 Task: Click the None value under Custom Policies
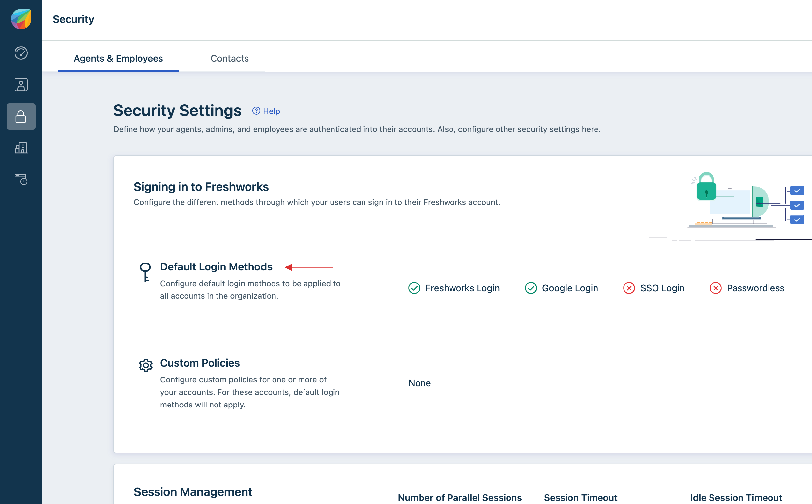point(420,383)
